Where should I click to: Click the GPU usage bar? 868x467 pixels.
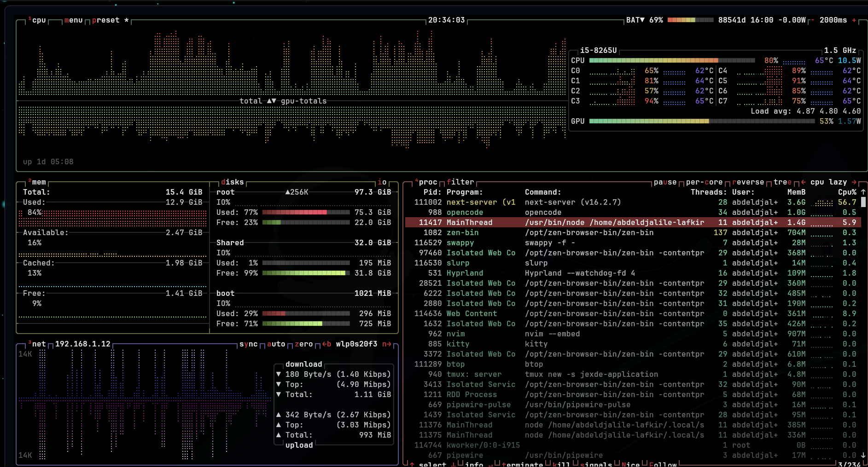[702, 121]
